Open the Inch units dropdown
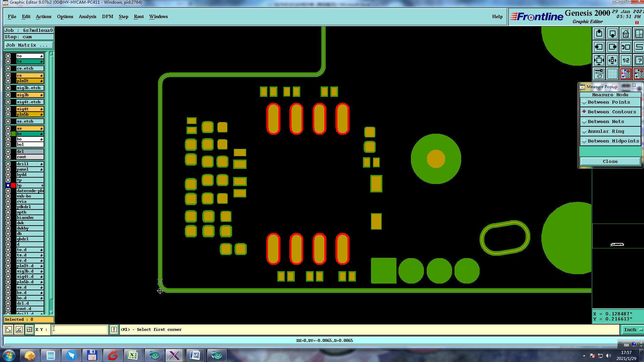The height and width of the screenshot is (362, 644). (632, 330)
